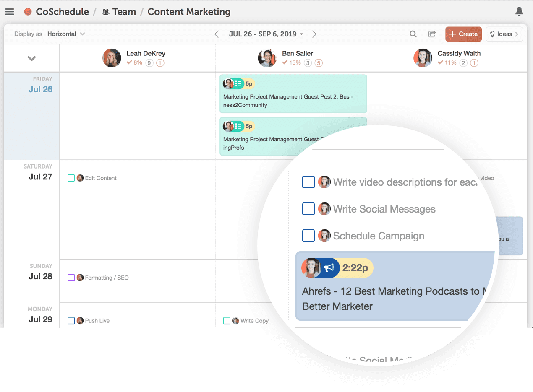Open the Leah DeKrey name link

pyautogui.click(x=146, y=53)
